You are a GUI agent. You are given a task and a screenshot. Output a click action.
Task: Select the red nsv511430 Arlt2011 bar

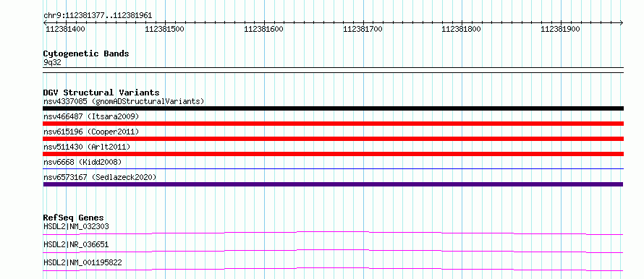(333, 154)
